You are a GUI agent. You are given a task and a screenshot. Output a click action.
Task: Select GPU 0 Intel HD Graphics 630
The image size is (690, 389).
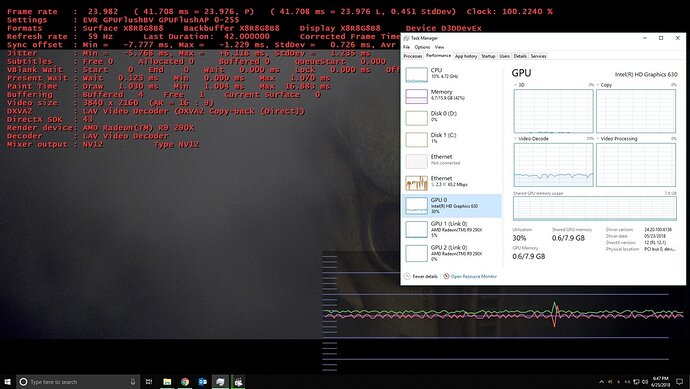452,206
